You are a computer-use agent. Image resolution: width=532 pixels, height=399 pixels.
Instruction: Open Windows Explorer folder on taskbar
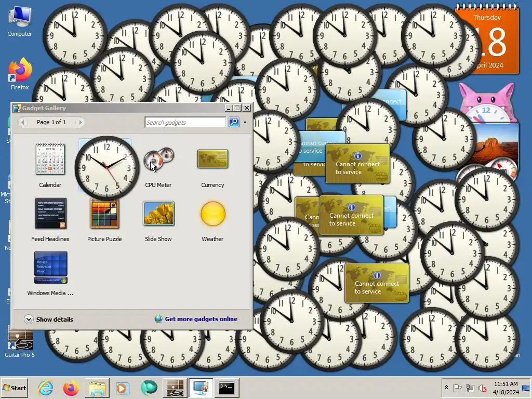point(97,388)
